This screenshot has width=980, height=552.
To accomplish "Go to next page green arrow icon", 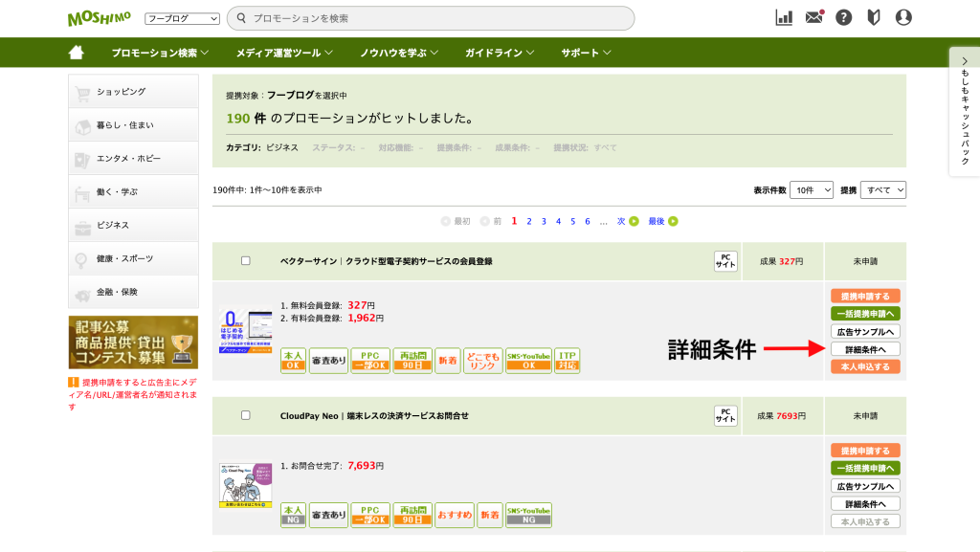I will pos(634,221).
